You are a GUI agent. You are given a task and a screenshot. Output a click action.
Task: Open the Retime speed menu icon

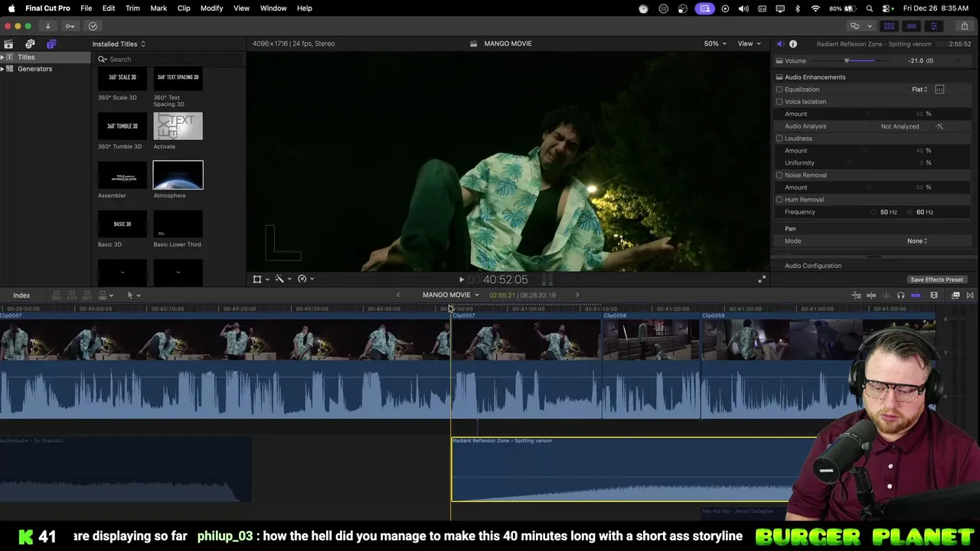pyautogui.click(x=305, y=279)
